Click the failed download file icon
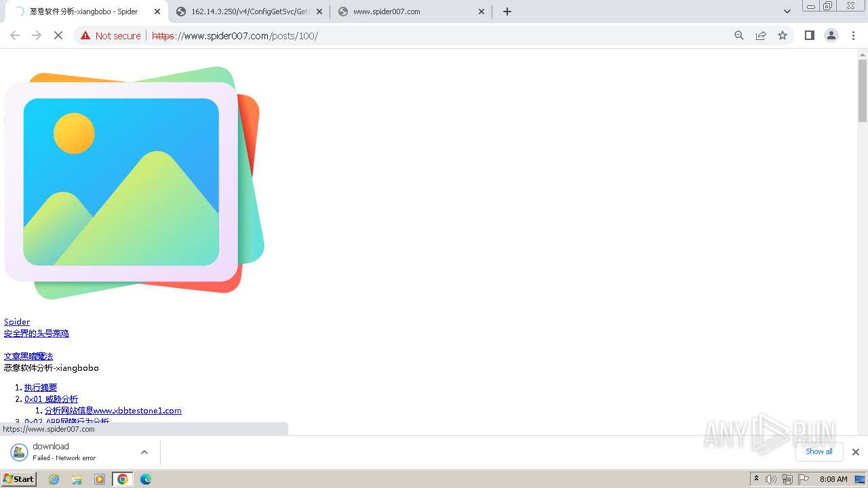Image resolution: width=868 pixels, height=488 pixels. [x=19, y=452]
